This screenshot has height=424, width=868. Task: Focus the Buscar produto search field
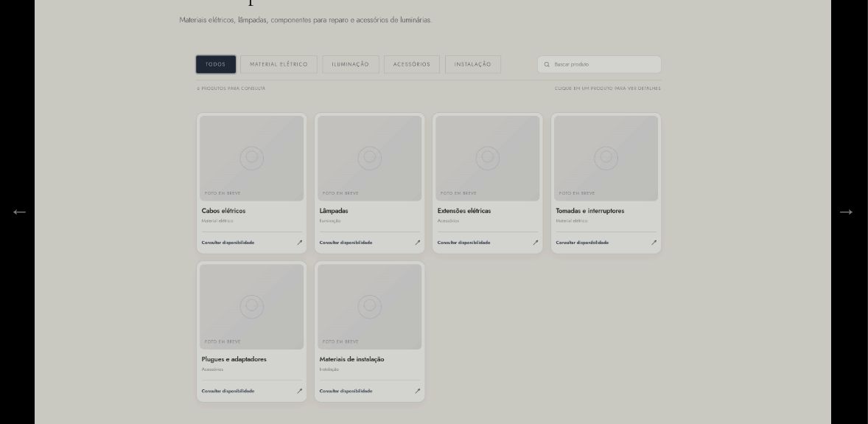(x=600, y=64)
